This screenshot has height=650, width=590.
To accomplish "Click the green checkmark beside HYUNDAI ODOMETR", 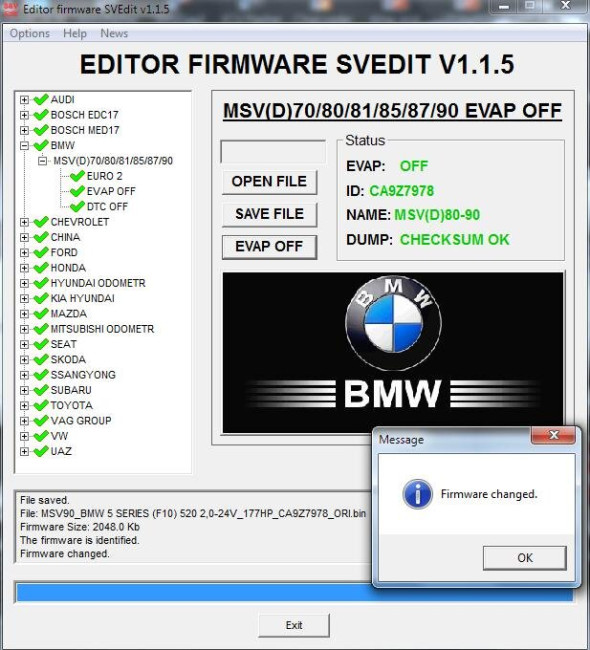I will pyautogui.click(x=41, y=283).
